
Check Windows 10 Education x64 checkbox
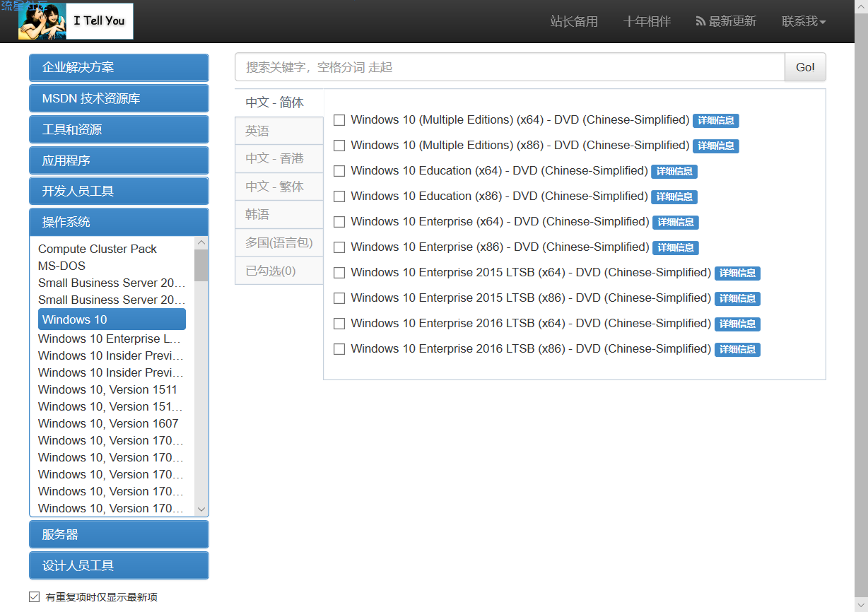coord(339,171)
